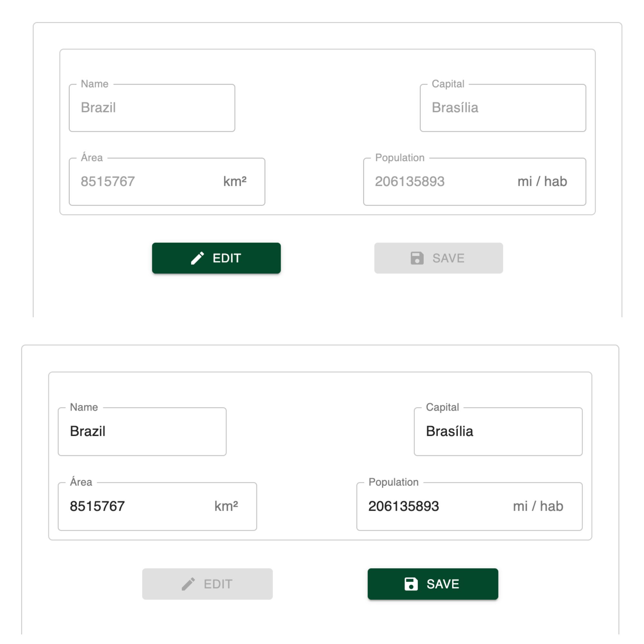Click mi / hab unit in disabled Population field
The height and width of the screenshot is (644, 644).
tap(542, 181)
